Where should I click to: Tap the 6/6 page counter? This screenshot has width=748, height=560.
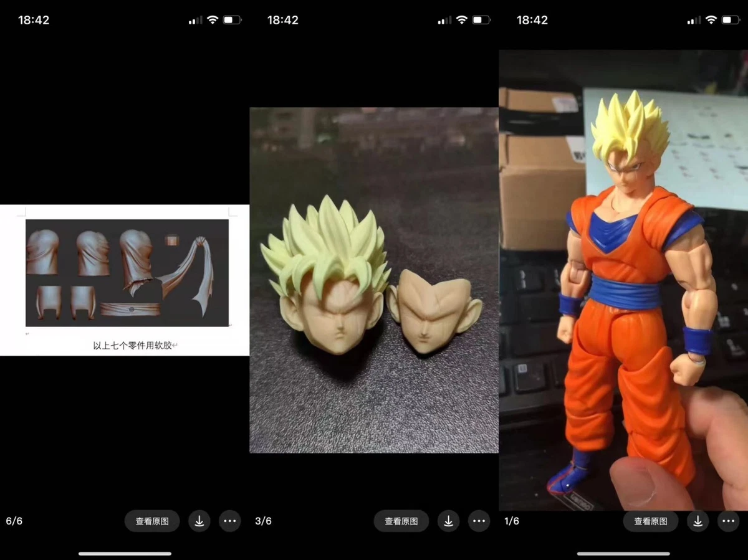[14, 521]
